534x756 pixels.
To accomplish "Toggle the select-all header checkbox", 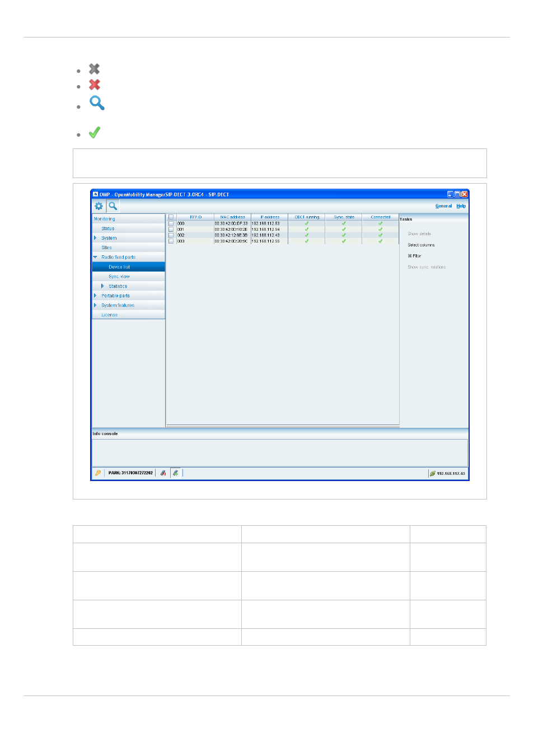I will click(x=171, y=217).
